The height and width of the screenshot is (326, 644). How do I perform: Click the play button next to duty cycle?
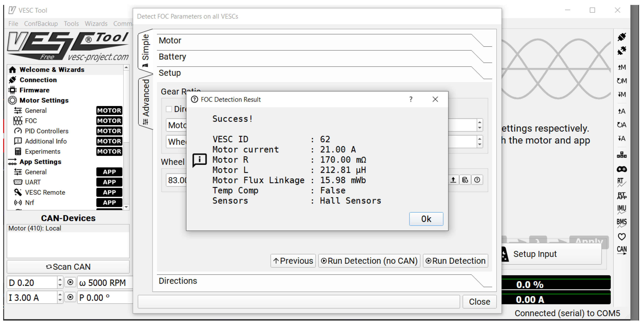point(70,282)
